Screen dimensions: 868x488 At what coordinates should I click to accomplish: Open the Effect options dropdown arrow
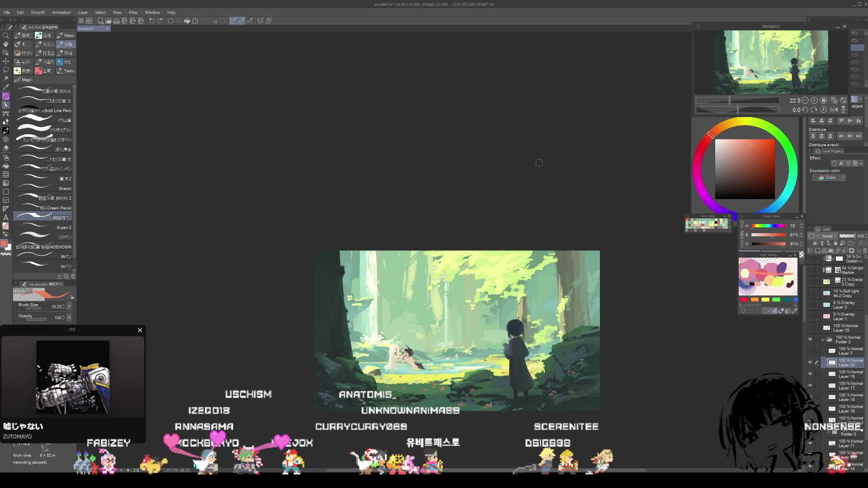point(861,164)
